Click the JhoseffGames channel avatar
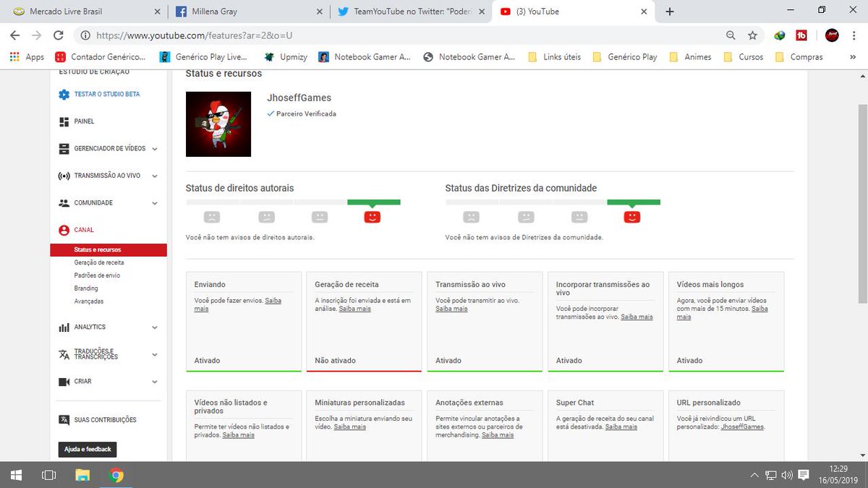The height and width of the screenshot is (488, 868). click(218, 124)
